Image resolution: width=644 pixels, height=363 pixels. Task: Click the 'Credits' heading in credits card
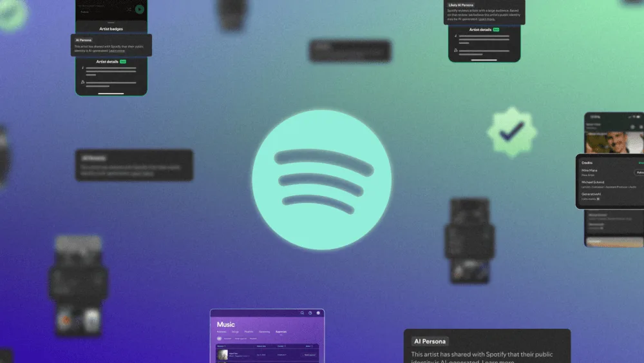587,162
